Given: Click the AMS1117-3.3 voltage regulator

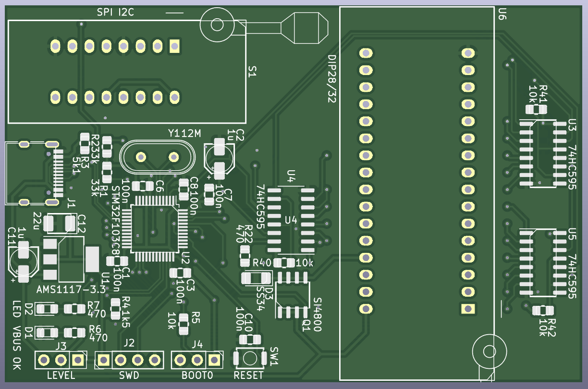Looking at the screenshot, I should (71, 260).
